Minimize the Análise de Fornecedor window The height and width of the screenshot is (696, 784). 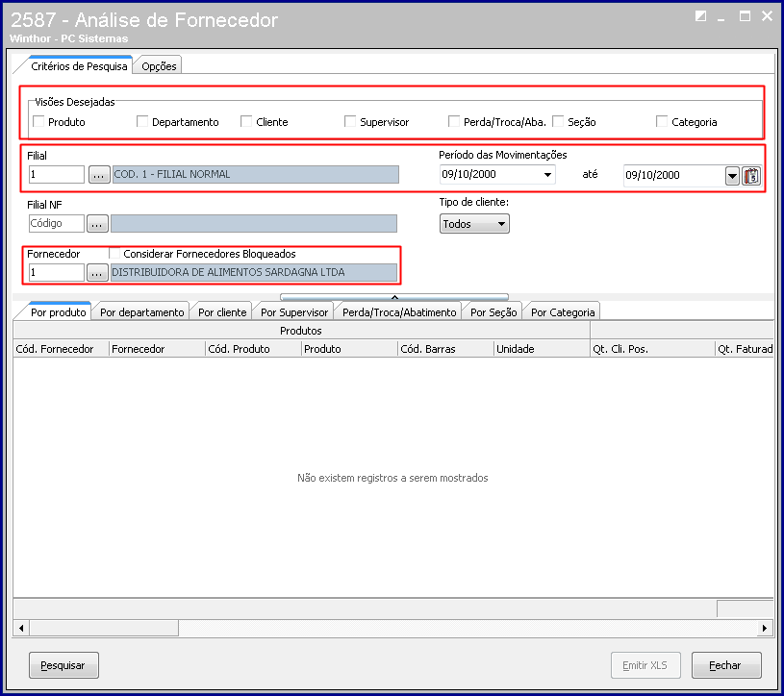721,17
